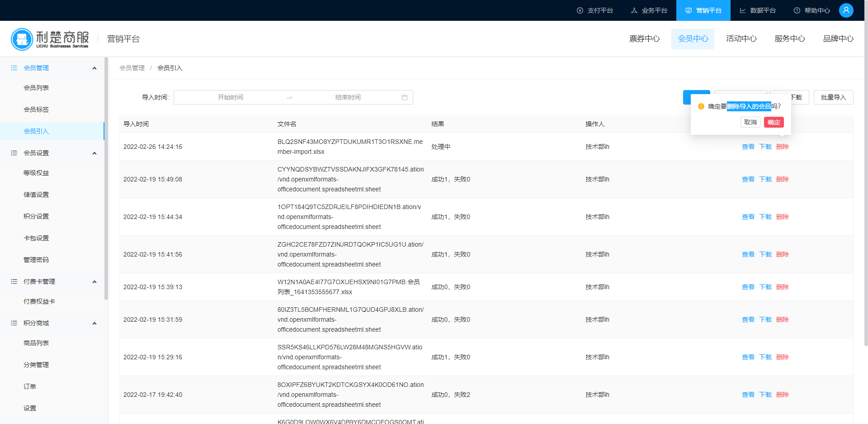Click 会员管理 breadcrumb link
The width and height of the screenshot is (868, 424).
[132, 68]
